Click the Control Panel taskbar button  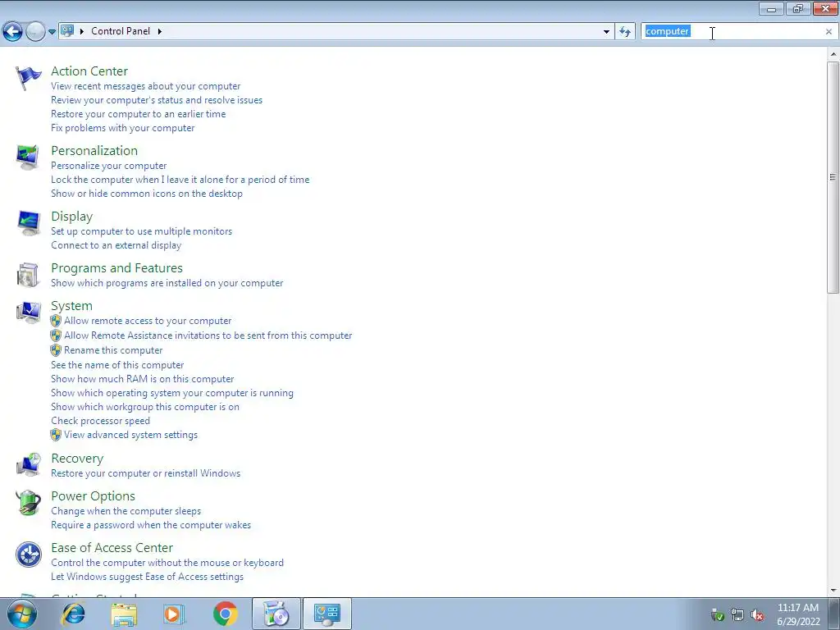point(327,614)
